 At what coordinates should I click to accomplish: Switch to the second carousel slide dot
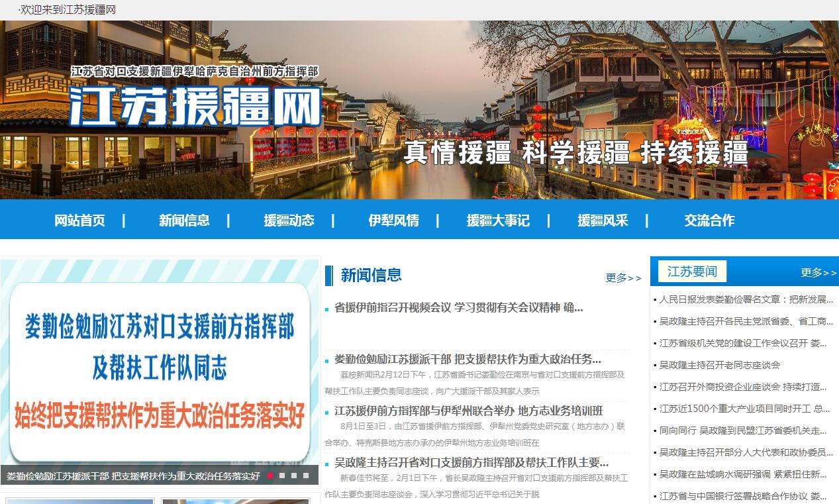tap(282, 476)
